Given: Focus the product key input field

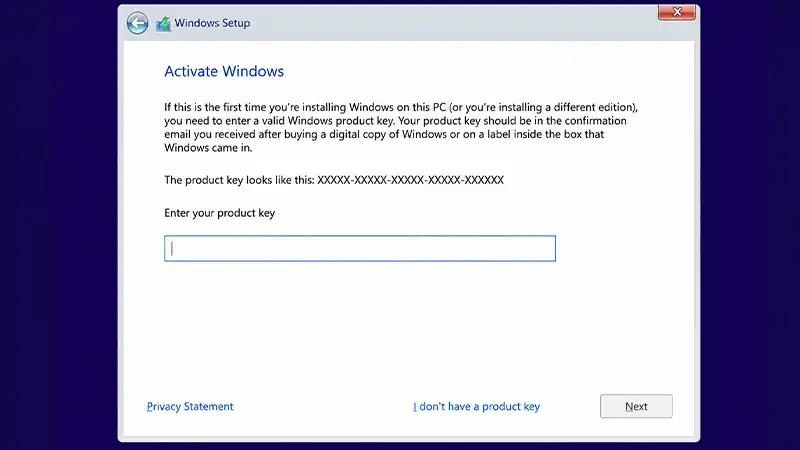Looking at the screenshot, I should click(x=360, y=248).
